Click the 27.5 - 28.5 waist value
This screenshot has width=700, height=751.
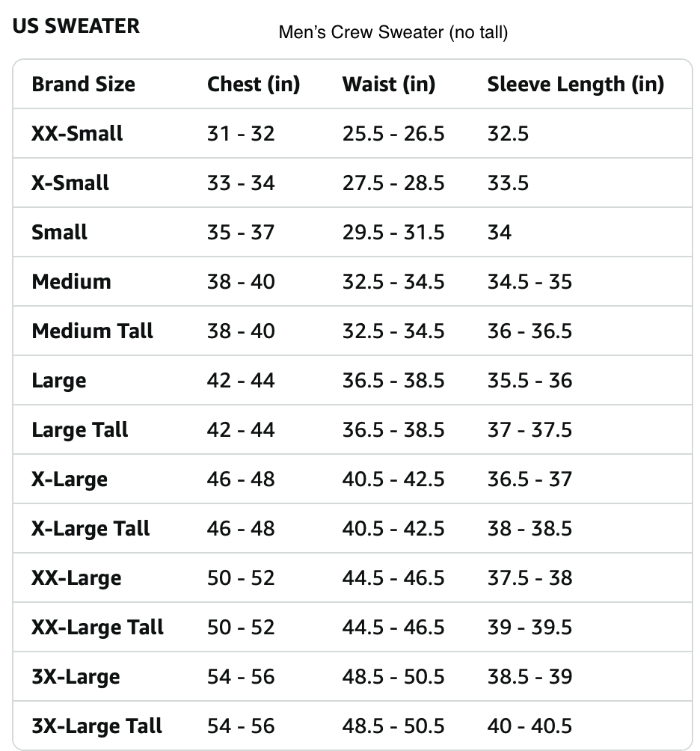[393, 183]
